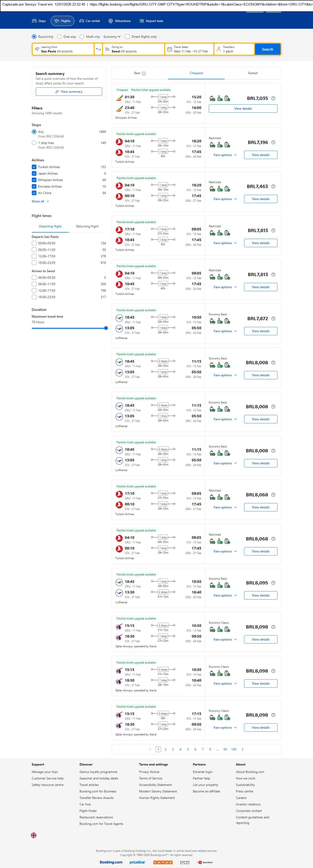The width and height of the screenshot is (313, 868).
Task: Expand Fare options for the BRL7,196 flight
Action: tap(225, 155)
